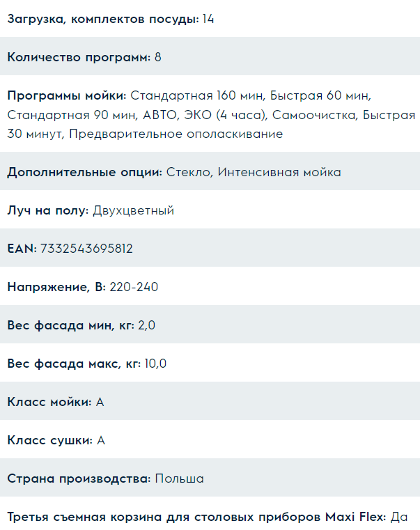The height and width of the screenshot is (530, 420).
Task: Click the 'Дополнительные опции' label
Action: click(85, 172)
